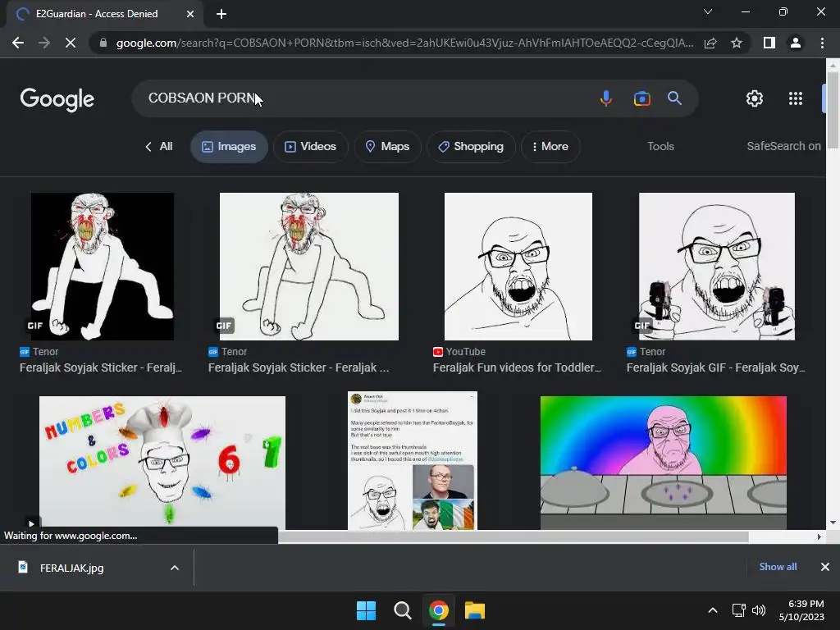Show all downloads
This screenshot has width=840, height=630.
[x=778, y=567]
